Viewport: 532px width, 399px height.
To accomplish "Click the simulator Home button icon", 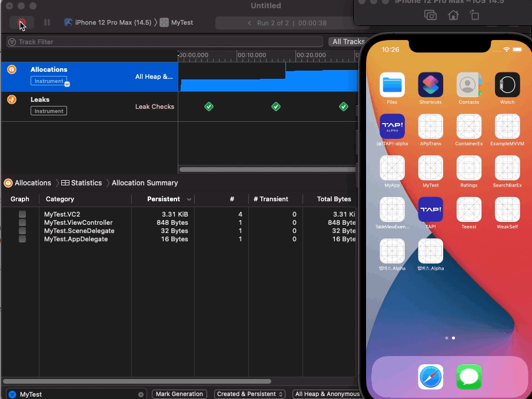I will (453, 15).
